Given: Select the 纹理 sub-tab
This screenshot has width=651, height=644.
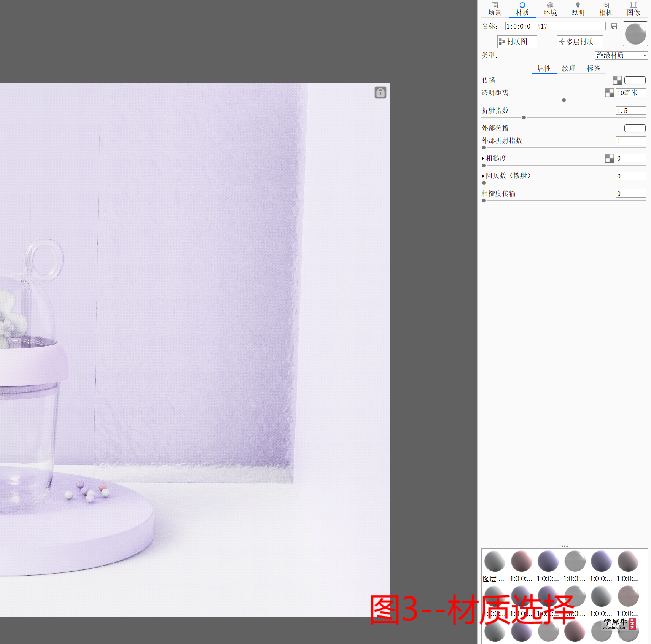Looking at the screenshot, I should tap(569, 68).
